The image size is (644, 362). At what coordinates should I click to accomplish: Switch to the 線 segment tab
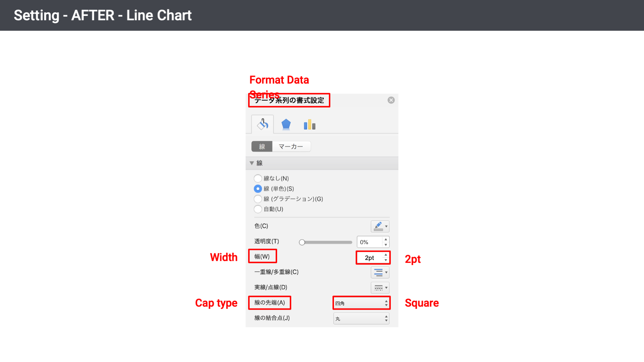point(262,147)
